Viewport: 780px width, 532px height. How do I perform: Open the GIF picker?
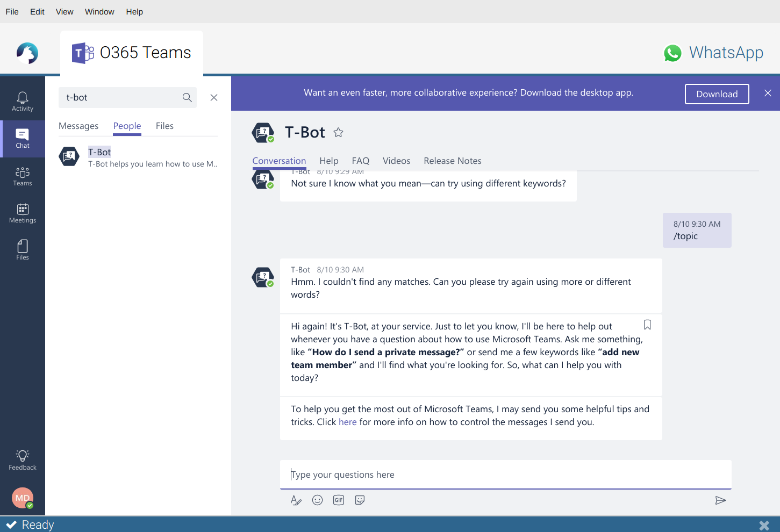point(339,500)
